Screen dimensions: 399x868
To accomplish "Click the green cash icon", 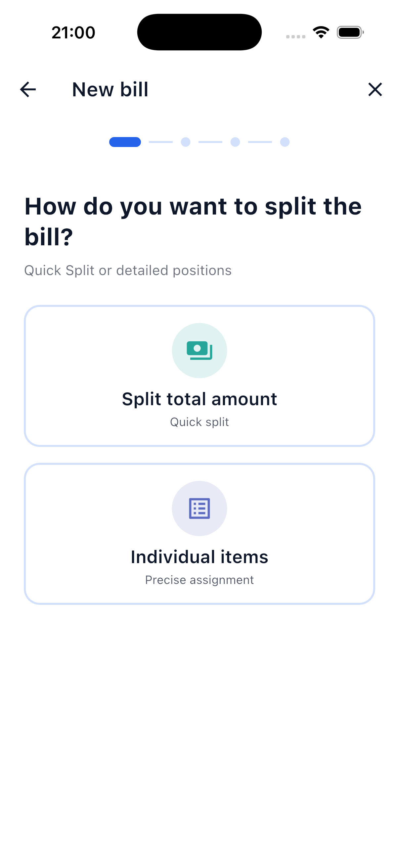I will [x=199, y=351].
